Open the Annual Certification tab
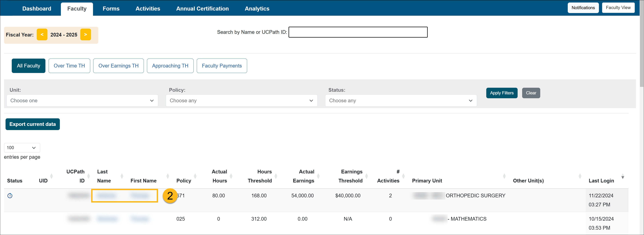Image resolution: width=644 pixels, height=235 pixels. [x=202, y=9]
